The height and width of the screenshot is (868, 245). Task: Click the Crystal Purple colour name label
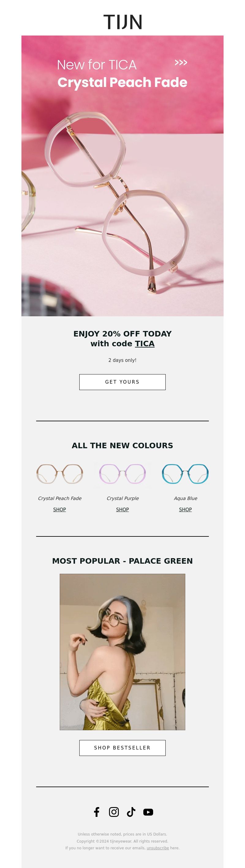coord(123,498)
